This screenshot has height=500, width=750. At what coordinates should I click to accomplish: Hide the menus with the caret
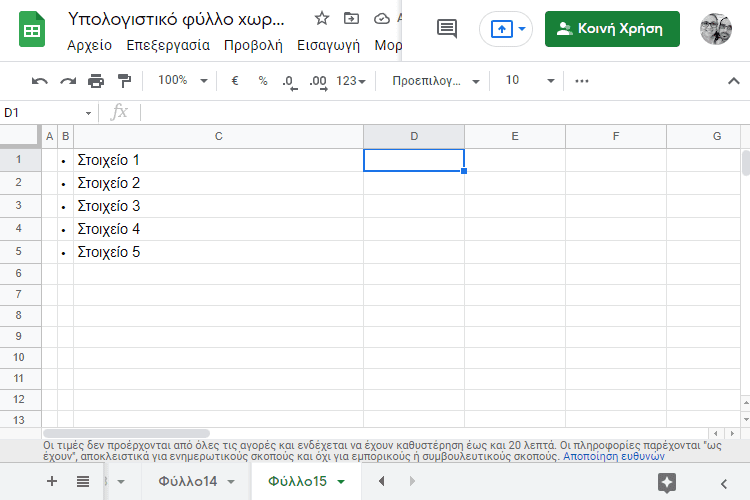[733, 81]
